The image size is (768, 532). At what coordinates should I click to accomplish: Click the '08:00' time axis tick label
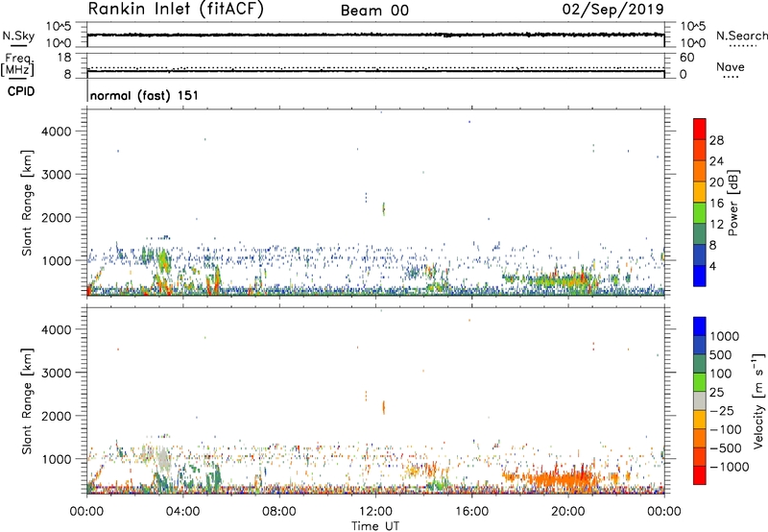point(279,512)
